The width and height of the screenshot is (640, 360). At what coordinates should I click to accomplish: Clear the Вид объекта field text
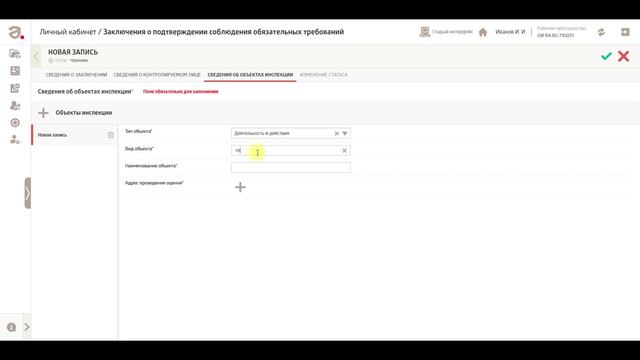(x=344, y=151)
